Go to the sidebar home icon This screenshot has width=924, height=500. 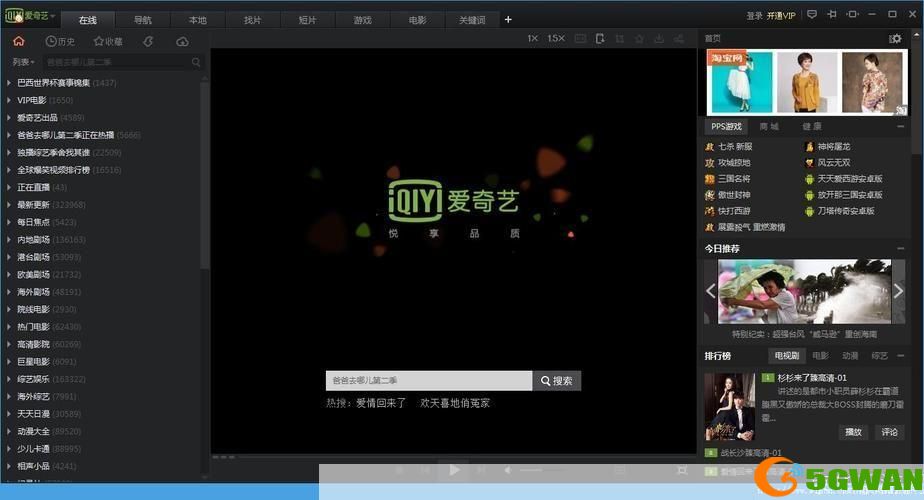point(19,41)
